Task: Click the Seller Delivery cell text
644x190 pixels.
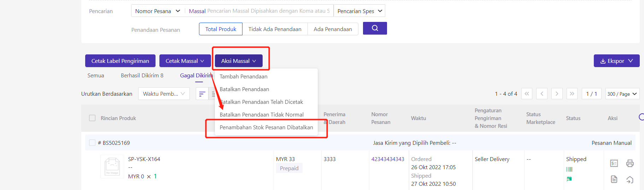Action: click(492, 159)
